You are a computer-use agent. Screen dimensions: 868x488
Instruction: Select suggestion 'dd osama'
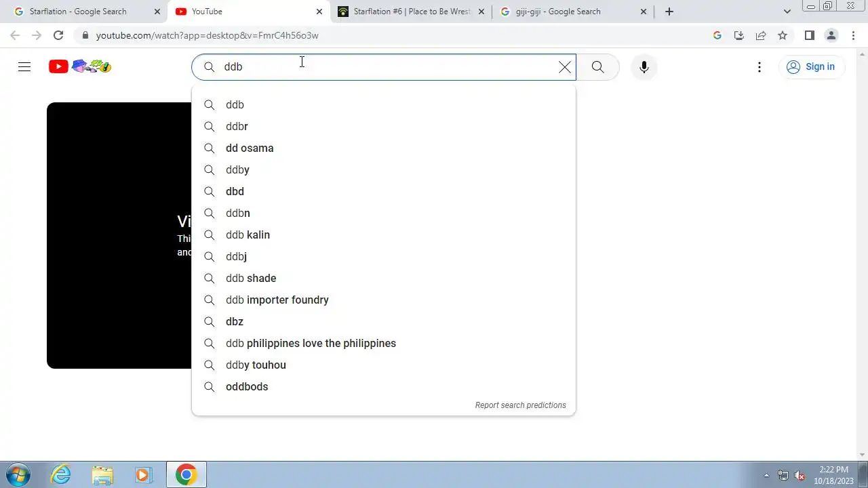(384, 148)
